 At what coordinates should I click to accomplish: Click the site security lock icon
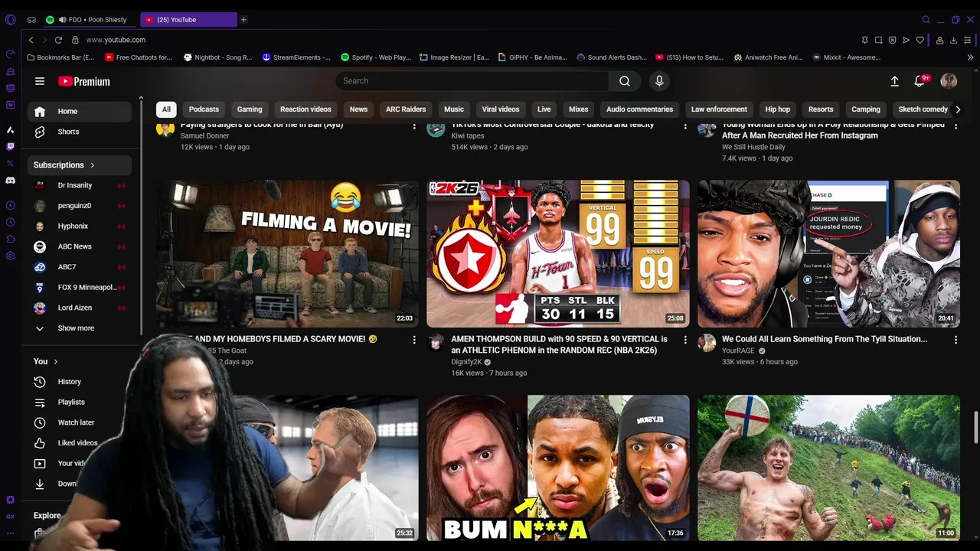tap(75, 40)
